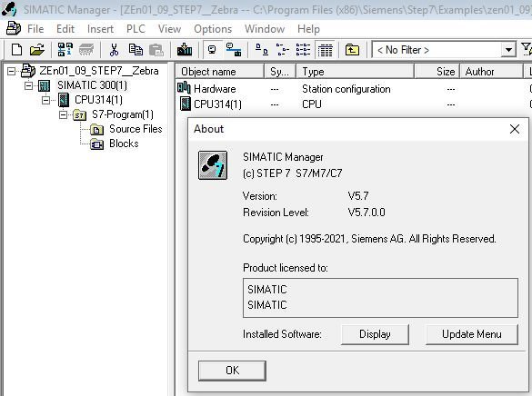Screen dimensions: 532x396
Task: Collapse the CPU314(1) tree node
Action: click(45, 100)
